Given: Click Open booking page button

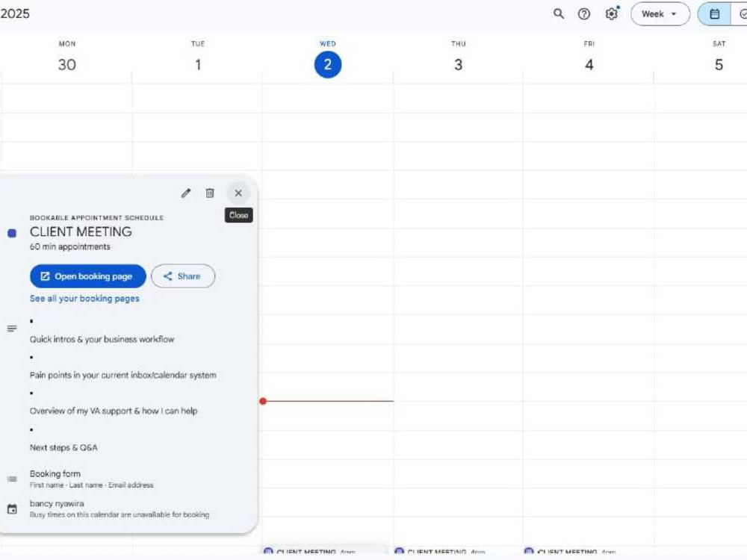Looking at the screenshot, I should [87, 276].
